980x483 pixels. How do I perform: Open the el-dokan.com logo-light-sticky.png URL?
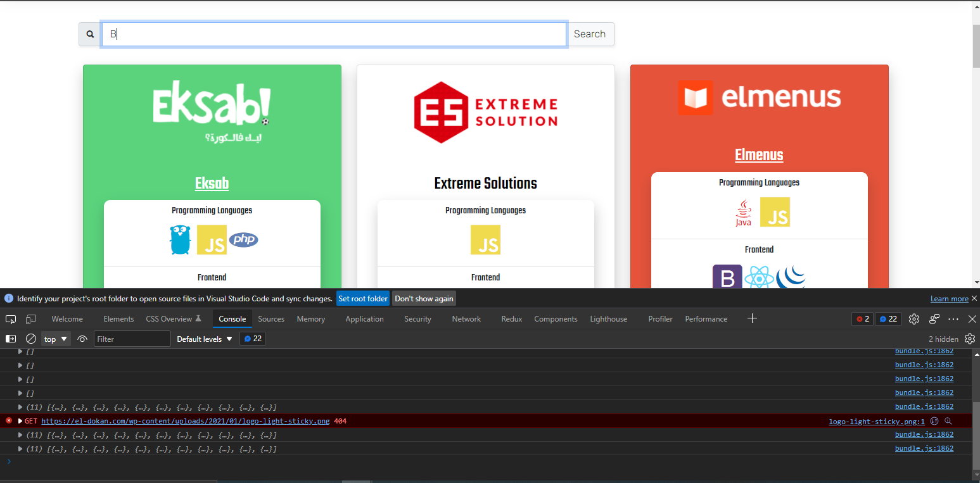pyautogui.click(x=186, y=421)
